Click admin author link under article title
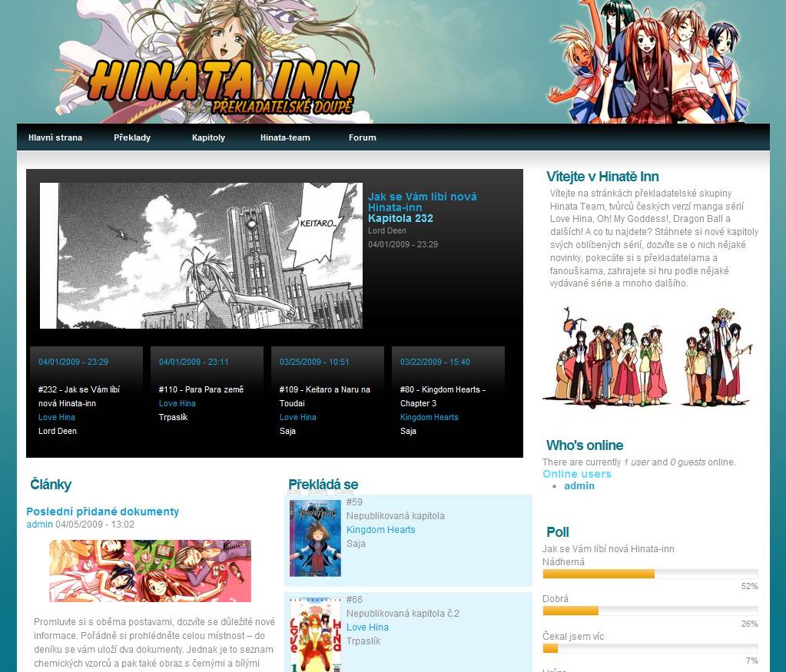The width and height of the screenshot is (786, 672). 39,525
